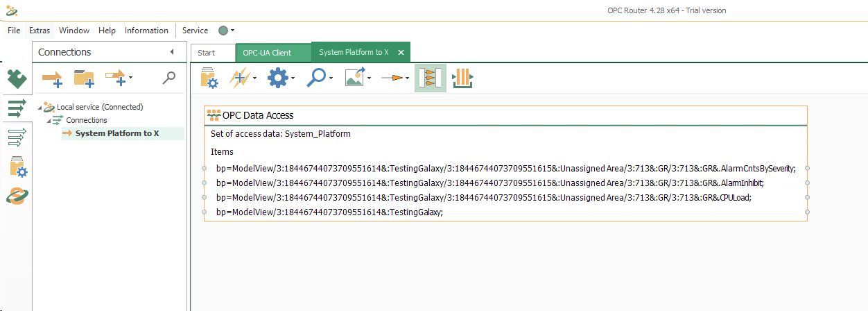Open the File menu
Viewport: 868px width, 311px height.
coord(14,31)
